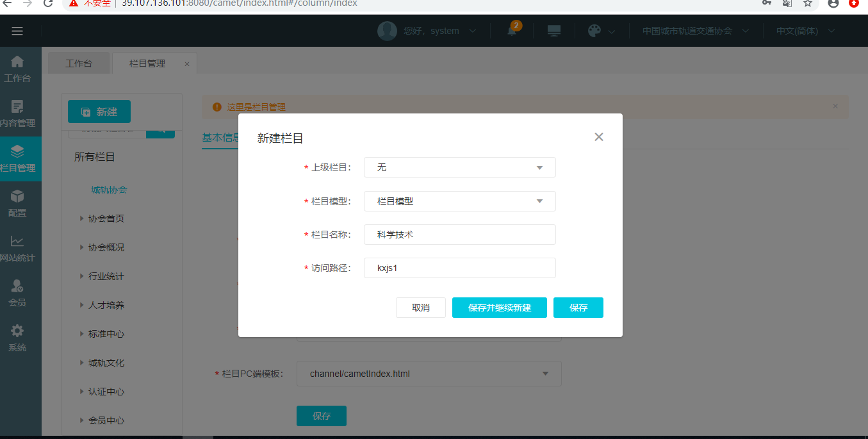Screen dimensions: 868x439
Task: Open 系统 settings in the sidebar
Action: point(17,338)
